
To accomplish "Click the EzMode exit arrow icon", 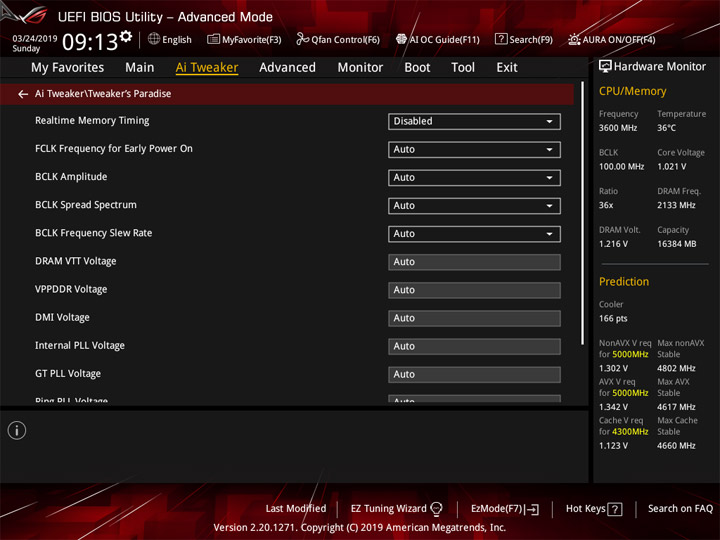I will pyautogui.click(x=532, y=509).
